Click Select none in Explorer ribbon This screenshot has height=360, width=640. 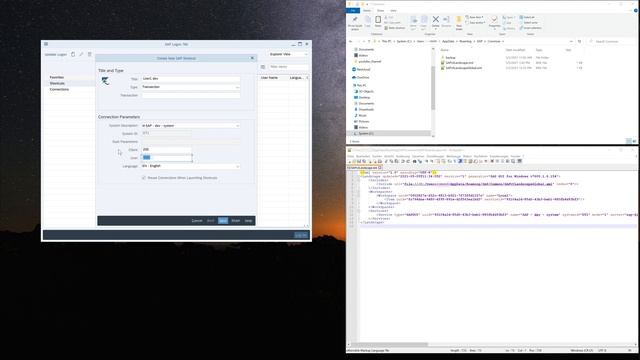[529, 22]
